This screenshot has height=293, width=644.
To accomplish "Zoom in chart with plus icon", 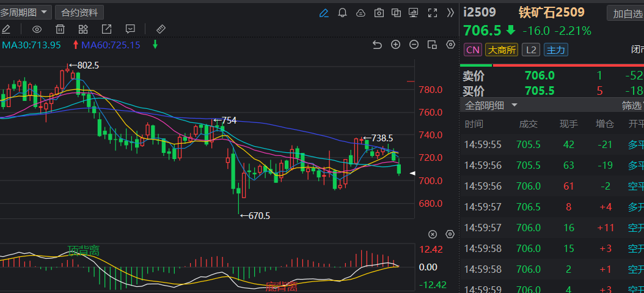I will point(395,45).
